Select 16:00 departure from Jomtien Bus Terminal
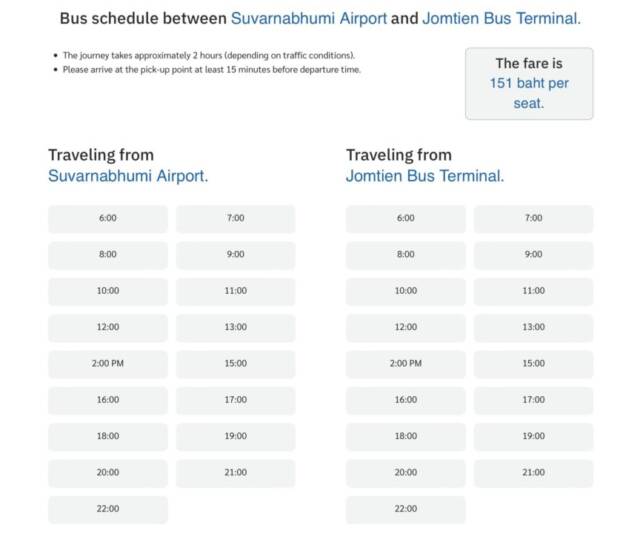This screenshot has width=640, height=536. click(x=406, y=400)
